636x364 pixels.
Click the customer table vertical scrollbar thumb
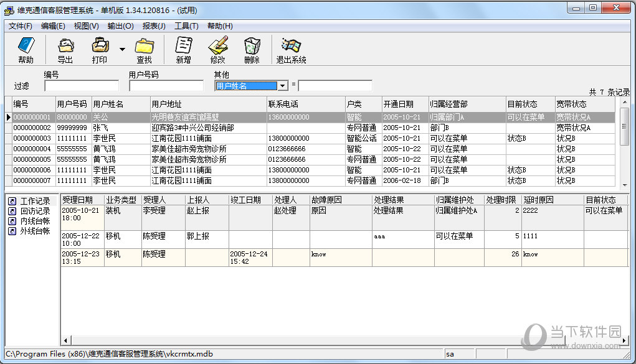[x=625, y=126]
